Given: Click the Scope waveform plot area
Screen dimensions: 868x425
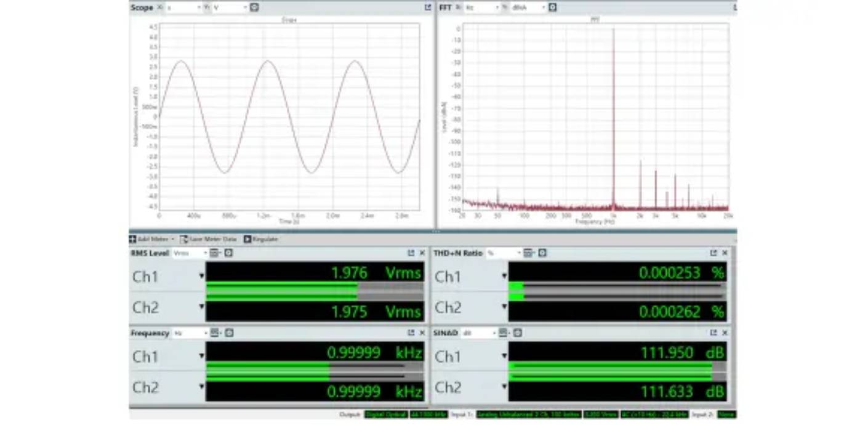Looking at the screenshot, I should coord(289,117).
